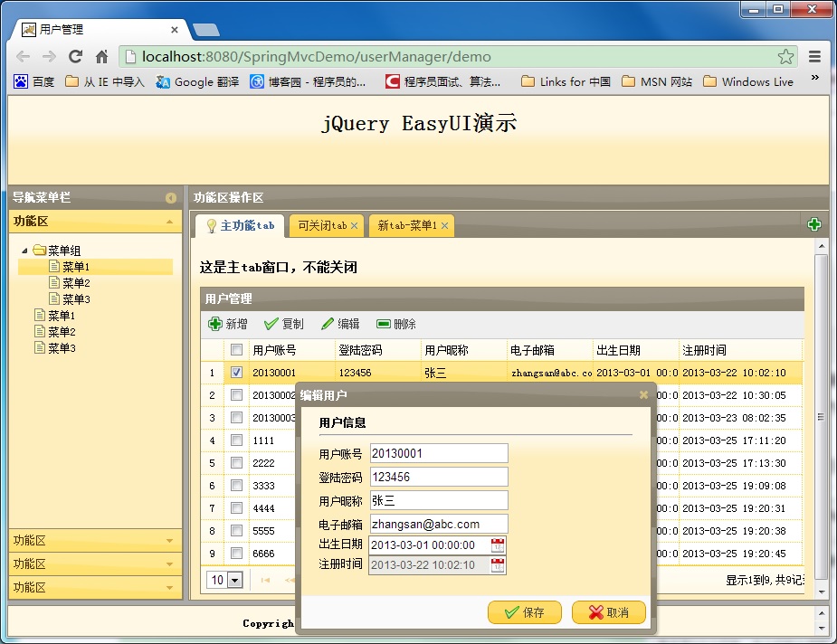Viewport: 837px width, 644px height.
Task: Collapse the top 功能区 accordion panel
Action: coord(169,222)
